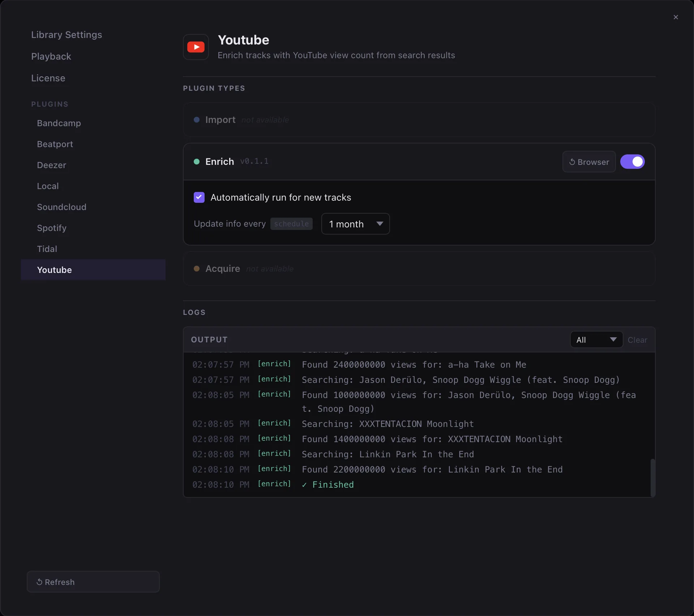Select the Bandcamp plugin
694x616 pixels.
point(93,123)
